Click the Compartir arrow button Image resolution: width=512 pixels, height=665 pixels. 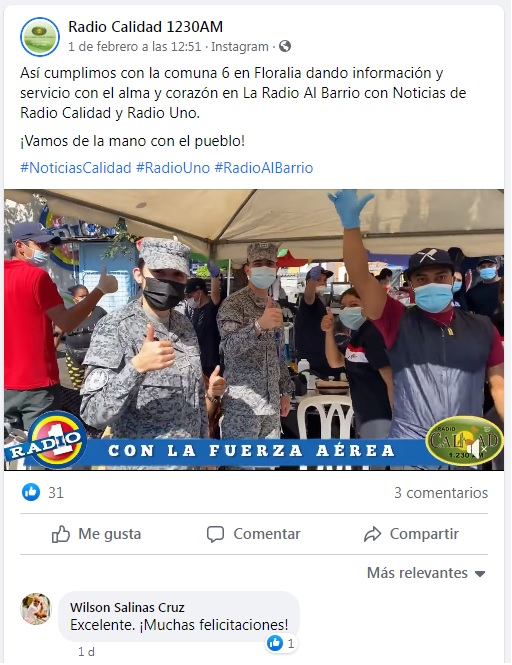[411, 534]
